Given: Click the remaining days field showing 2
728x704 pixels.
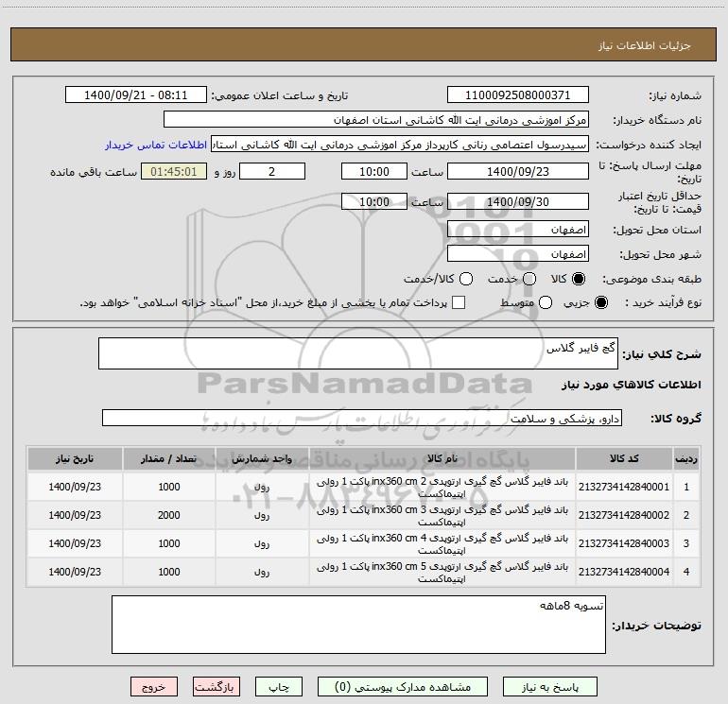Looking at the screenshot, I should click(x=272, y=172).
